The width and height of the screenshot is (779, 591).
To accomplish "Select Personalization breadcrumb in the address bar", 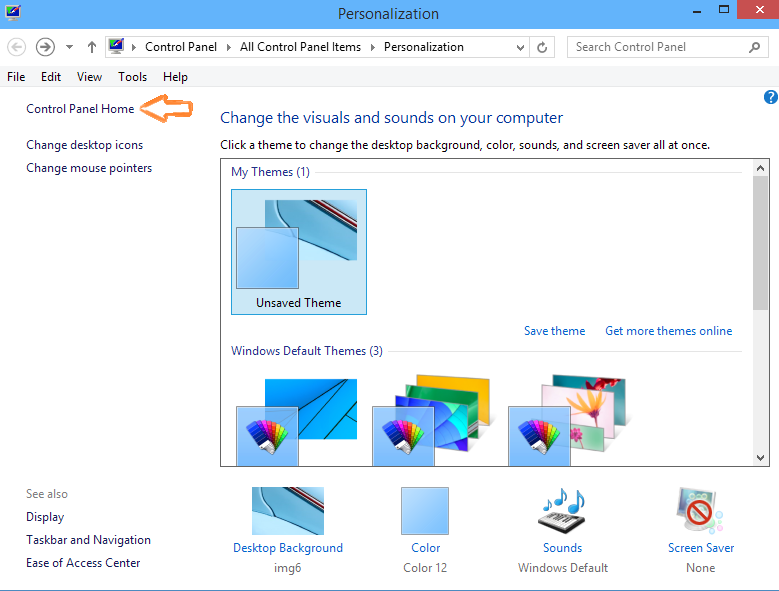I will pyautogui.click(x=423, y=47).
